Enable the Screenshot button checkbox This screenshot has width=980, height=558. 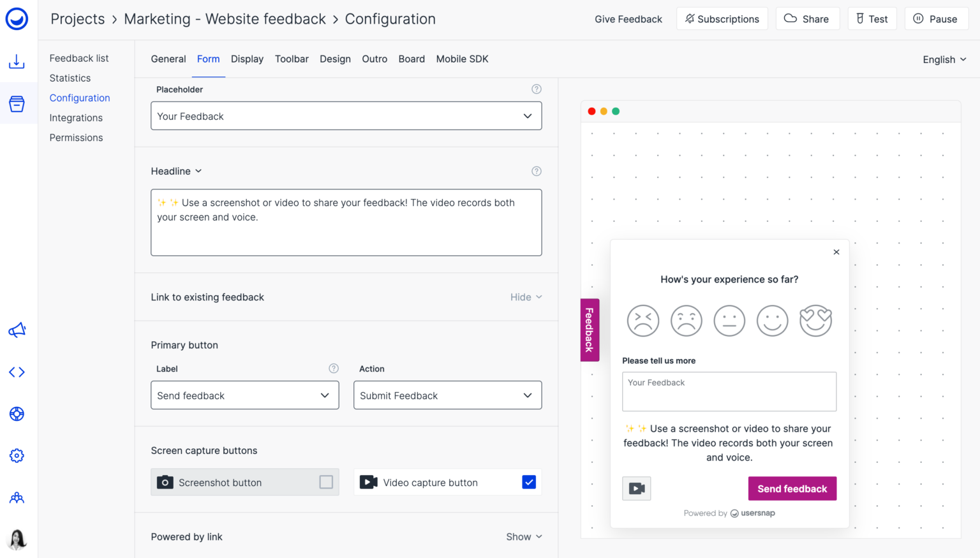pyautogui.click(x=326, y=482)
